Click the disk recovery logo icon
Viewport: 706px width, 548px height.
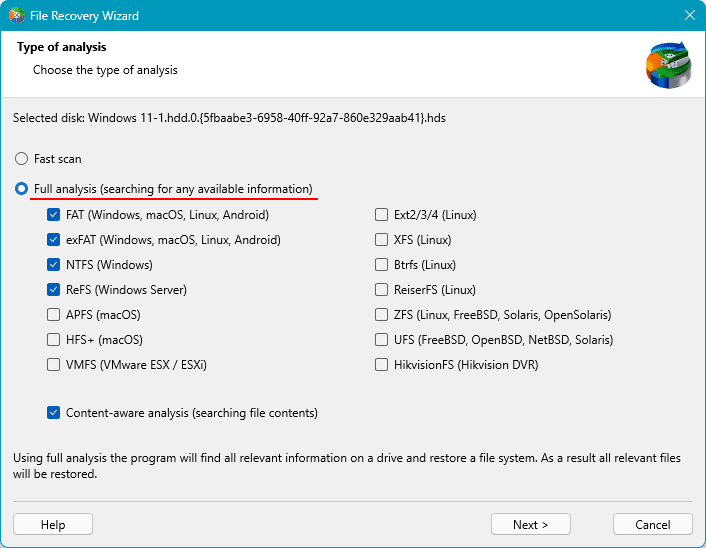(x=669, y=65)
